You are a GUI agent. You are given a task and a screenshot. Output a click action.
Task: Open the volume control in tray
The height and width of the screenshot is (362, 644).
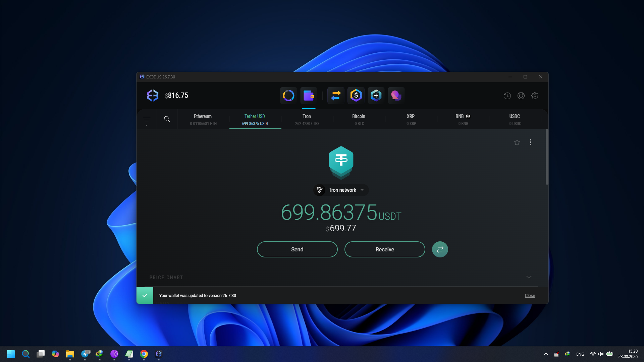coord(601,354)
